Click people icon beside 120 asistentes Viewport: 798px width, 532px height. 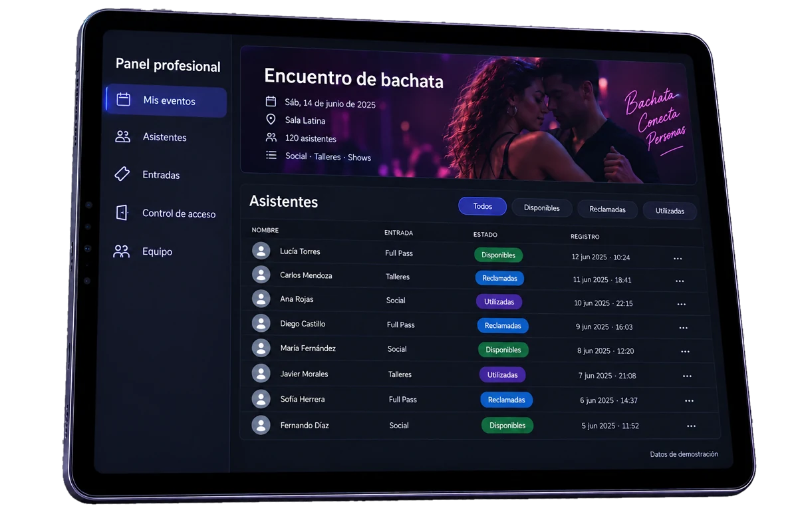[271, 137]
